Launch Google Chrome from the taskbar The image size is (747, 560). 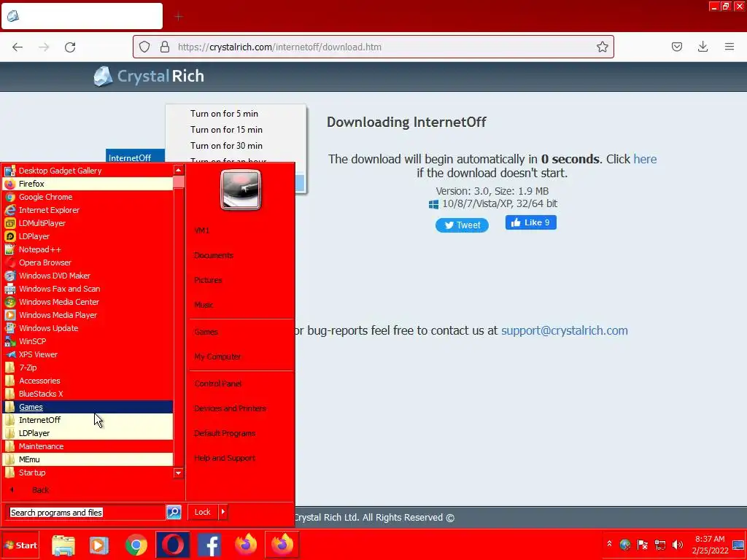tap(136, 545)
